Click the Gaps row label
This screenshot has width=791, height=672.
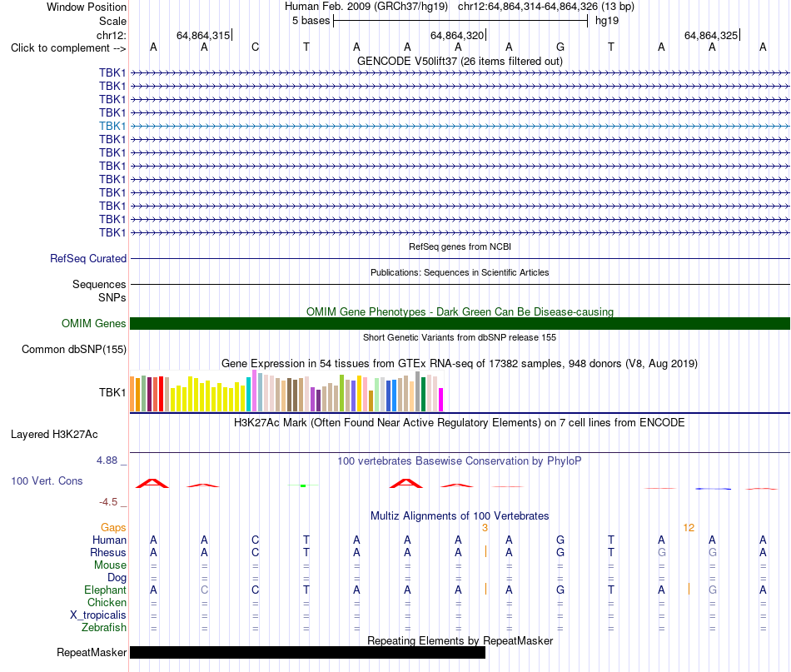(x=113, y=527)
